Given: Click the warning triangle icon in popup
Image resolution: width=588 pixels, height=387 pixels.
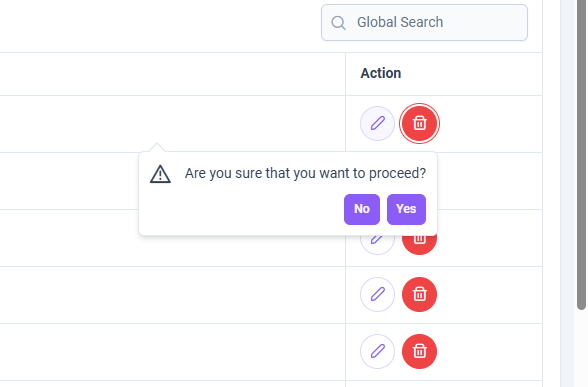Looking at the screenshot, I should tap(160, 174).
